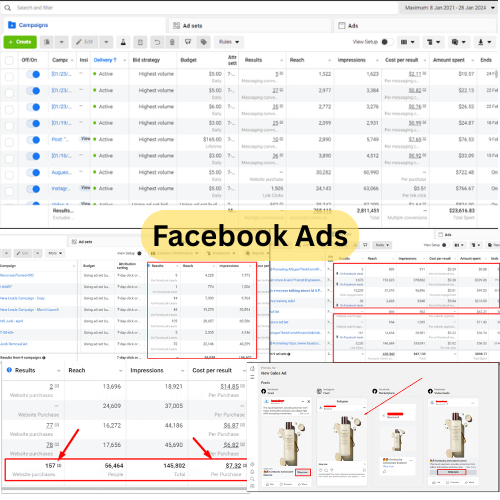Open the Amount spent column header menu

pos(473,60)
